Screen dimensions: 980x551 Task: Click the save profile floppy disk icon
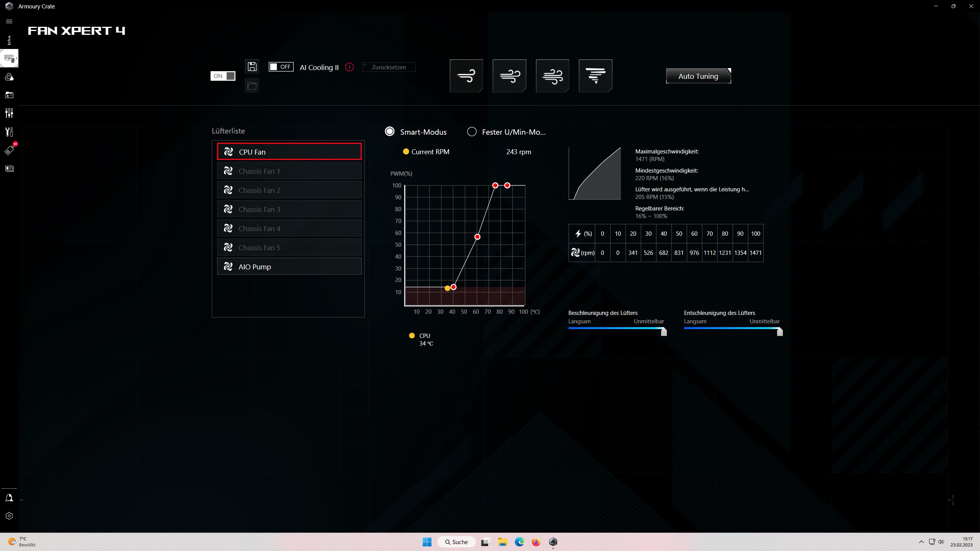coord(252,67)
